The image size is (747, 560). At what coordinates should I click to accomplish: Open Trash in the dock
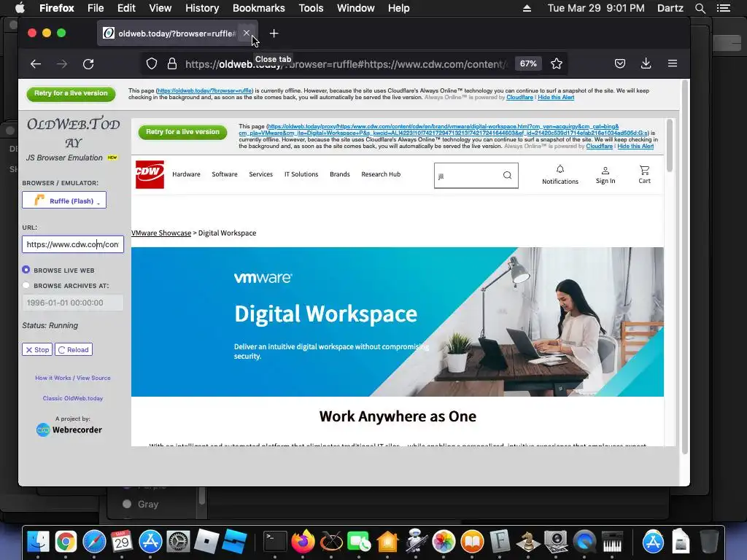(709, 542)
